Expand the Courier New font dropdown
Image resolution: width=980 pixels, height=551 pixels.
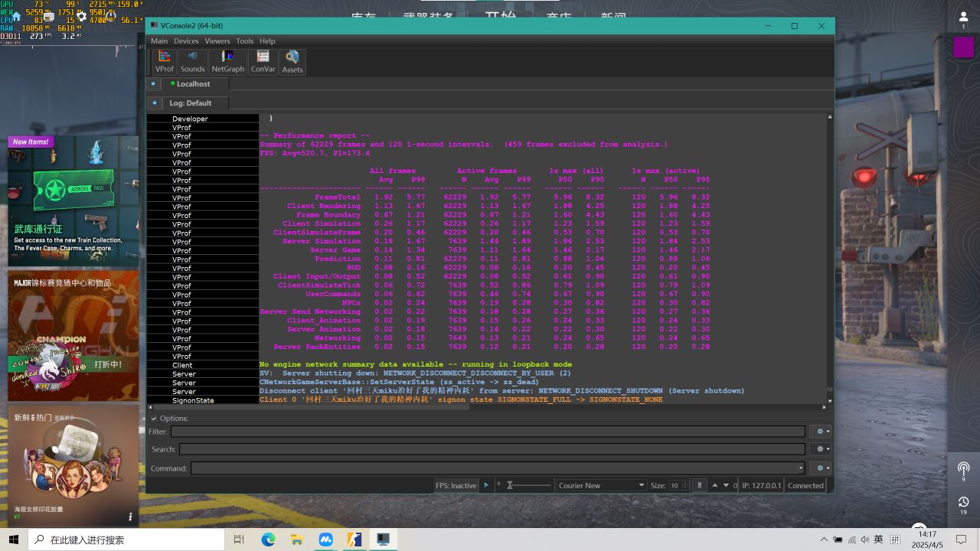click(x=641, y=485)
